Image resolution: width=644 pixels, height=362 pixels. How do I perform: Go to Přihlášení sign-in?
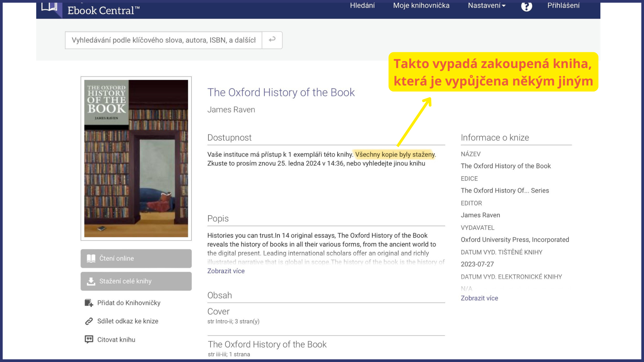(x=563, y=6)
